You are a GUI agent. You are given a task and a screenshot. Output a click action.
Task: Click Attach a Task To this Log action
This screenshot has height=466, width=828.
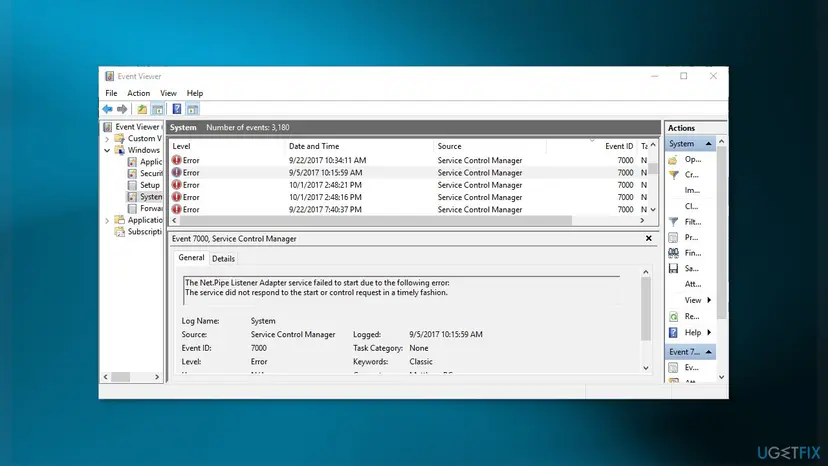(x=693, y=284)
